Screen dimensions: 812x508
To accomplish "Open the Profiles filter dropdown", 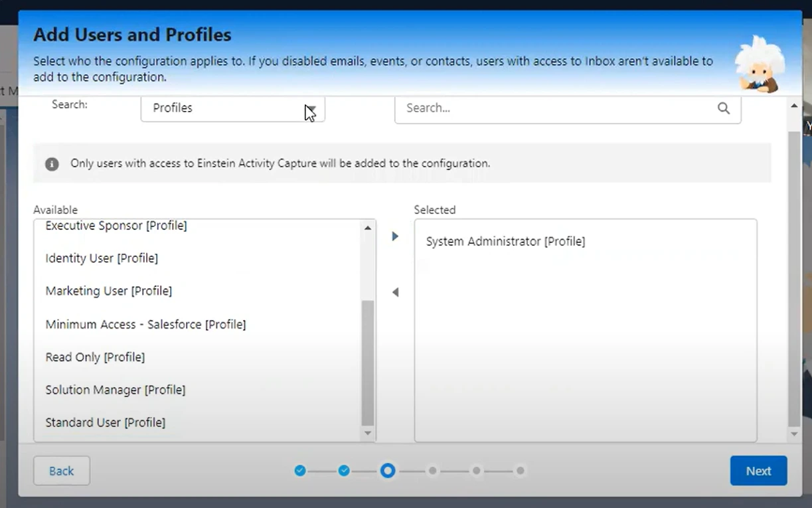I will tap(232, 108).
